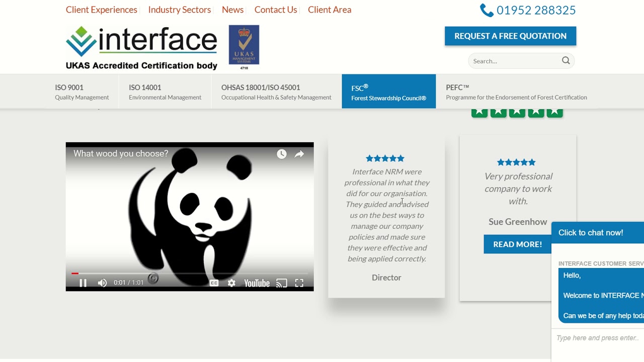Image resolution: width=644 pixels, height=362 pixels.
Task: Open OHSAS 18001/ISO 45001 menu item
Action: [276, 92]
